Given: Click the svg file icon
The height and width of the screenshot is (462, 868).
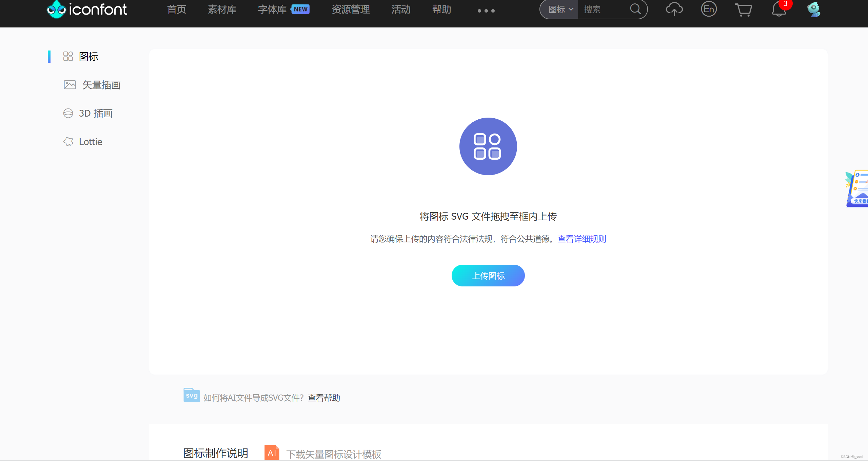Looking at the screenshot, I should [x=192, y=395].
